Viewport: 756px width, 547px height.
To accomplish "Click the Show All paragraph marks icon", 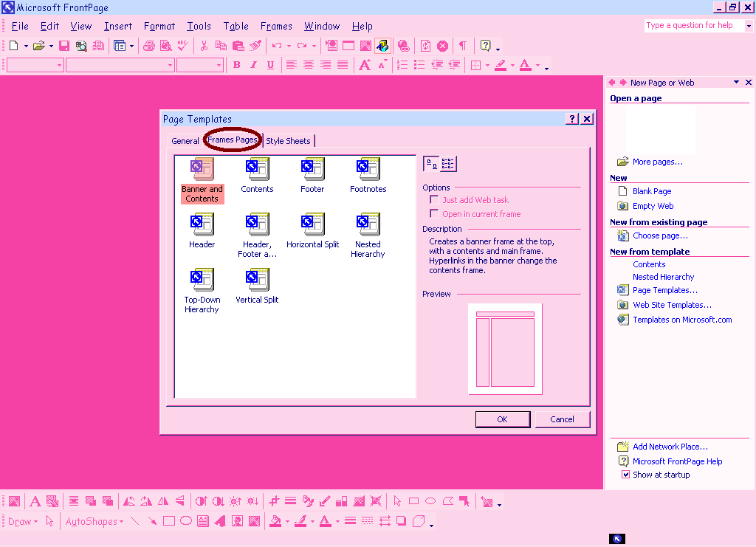I will pos(462,46).
